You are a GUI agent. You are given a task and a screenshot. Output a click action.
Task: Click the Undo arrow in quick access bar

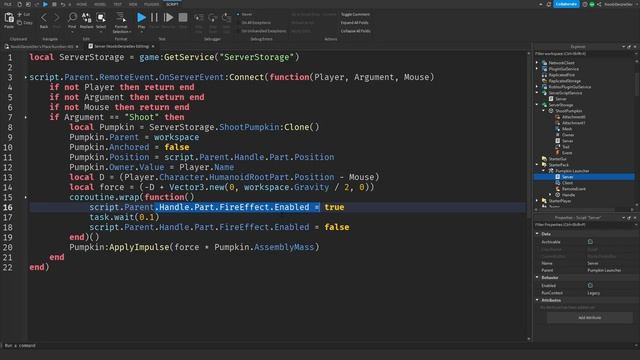click(x=63, y=4)
